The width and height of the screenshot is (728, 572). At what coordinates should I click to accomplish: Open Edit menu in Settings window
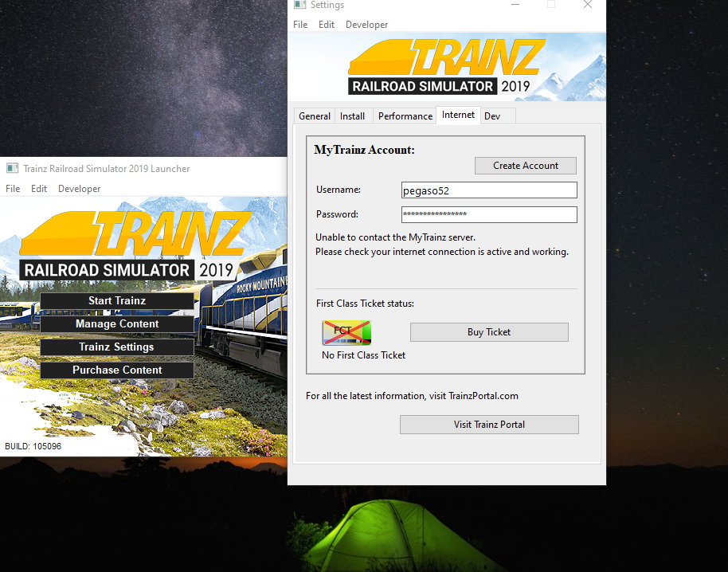[x=327, y=25]
